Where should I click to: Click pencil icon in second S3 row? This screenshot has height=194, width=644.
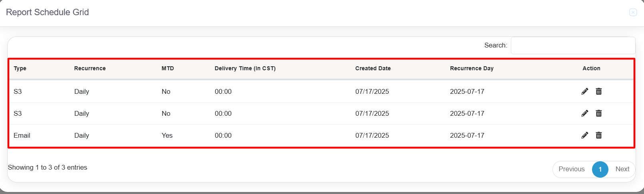point(585,113)
